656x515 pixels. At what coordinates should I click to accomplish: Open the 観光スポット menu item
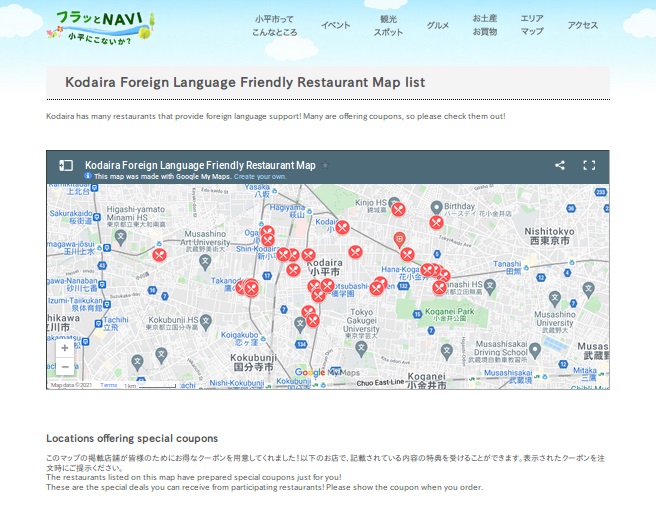point(388,26)
